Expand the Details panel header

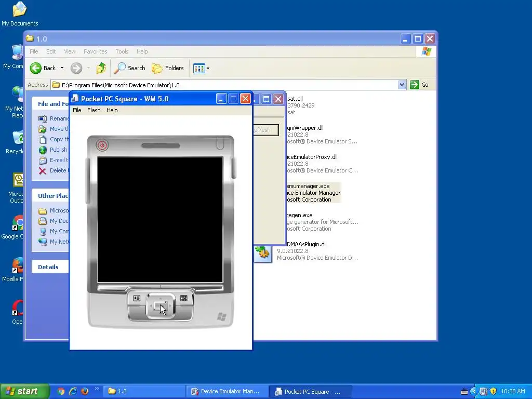pos(50,267)
